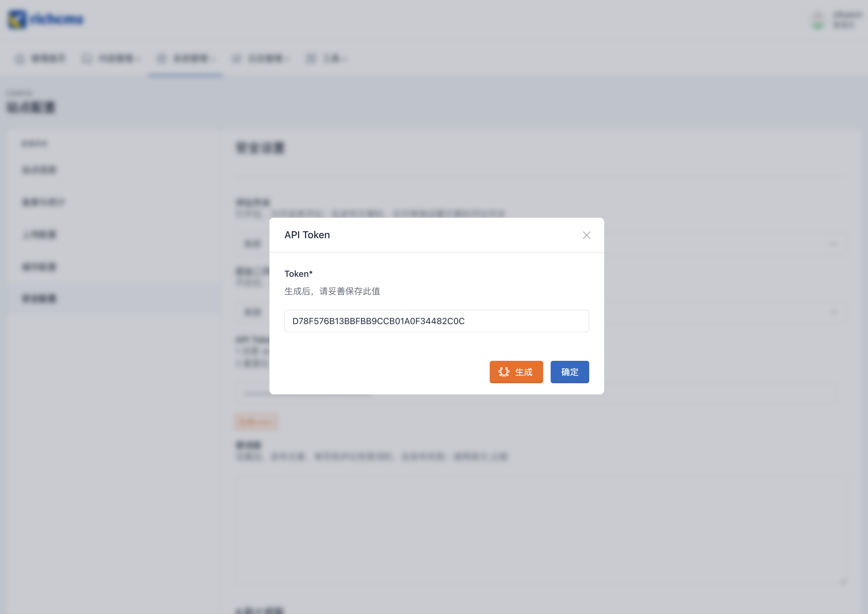Image resolution: width=868 pixels, height=614 pixels.
Task: Click the Token value input field
Action: (437, 321)
